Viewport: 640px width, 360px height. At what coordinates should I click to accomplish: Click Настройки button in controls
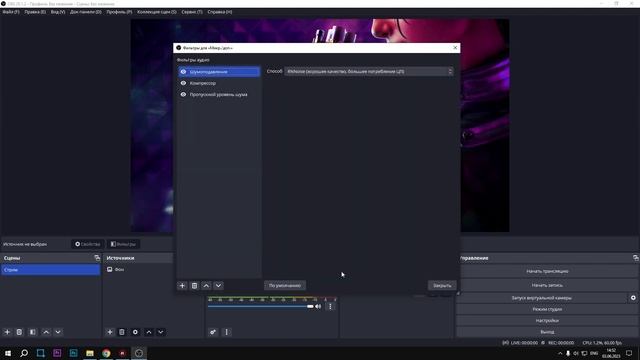pyautogui.click(x=547, y=321)
